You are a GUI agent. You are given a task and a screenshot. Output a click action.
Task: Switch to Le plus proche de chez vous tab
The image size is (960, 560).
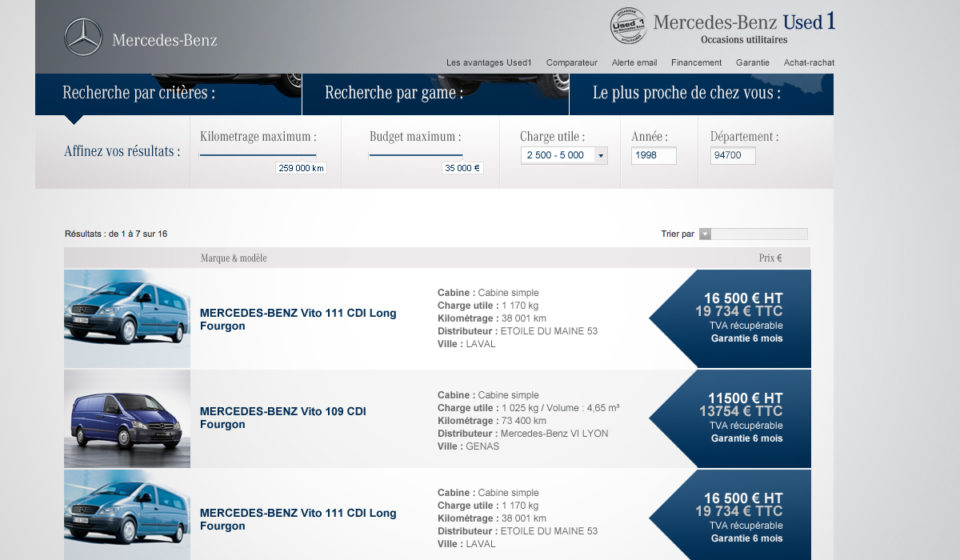[702, 94]
